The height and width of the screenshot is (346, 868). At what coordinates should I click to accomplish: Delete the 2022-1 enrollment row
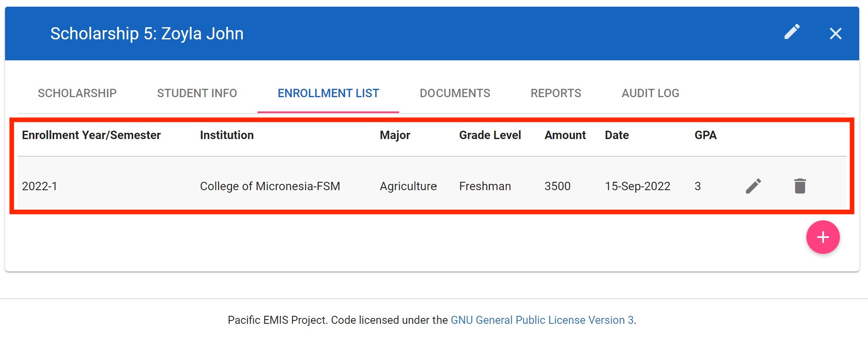coord(800,186)
